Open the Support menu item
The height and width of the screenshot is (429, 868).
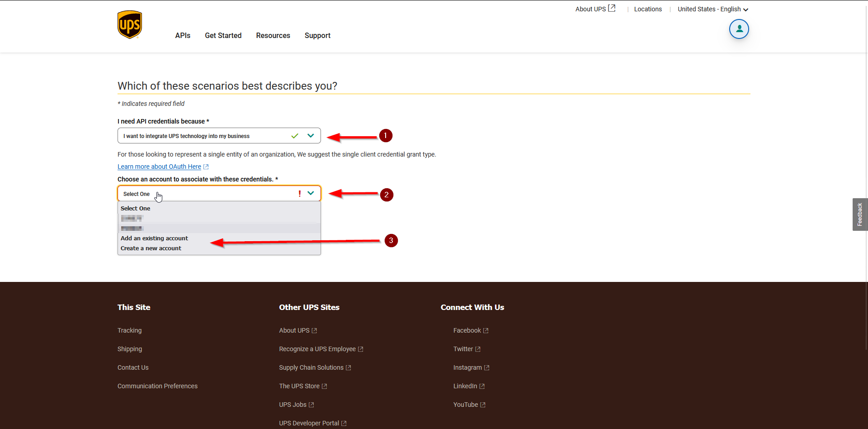point(317,35)
